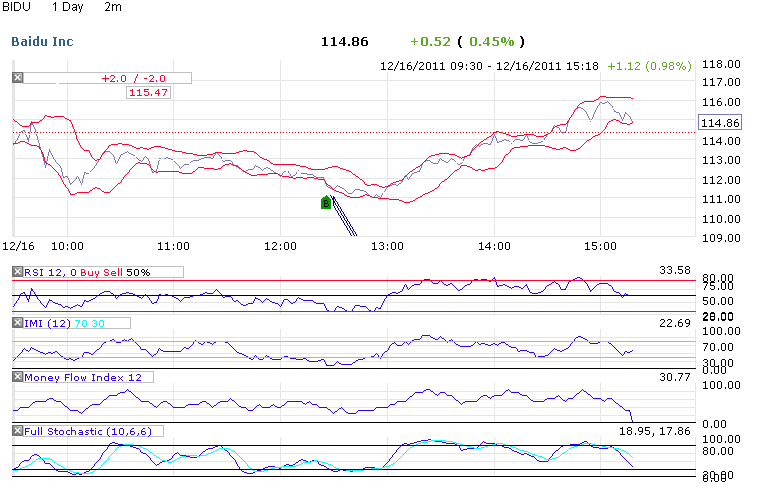Click the IMI (12) indicator label
The image size is (768, 489).
[x=48, y=323]
